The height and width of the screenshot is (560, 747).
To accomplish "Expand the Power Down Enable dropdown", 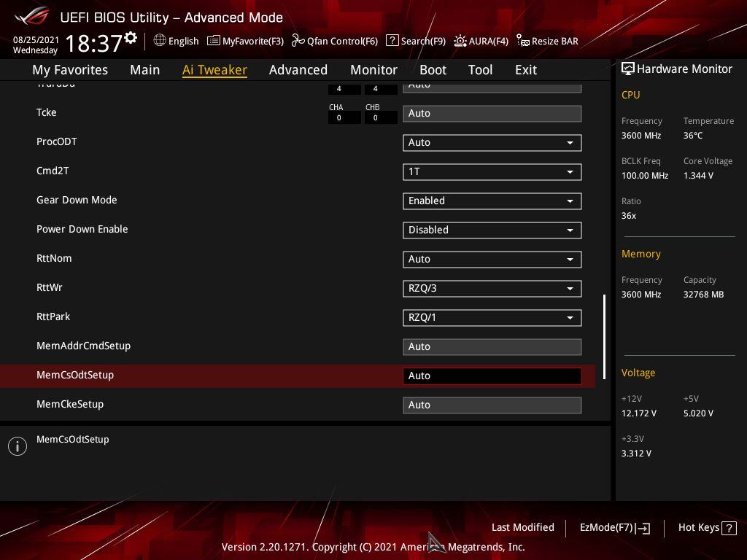I will (492, 230).
